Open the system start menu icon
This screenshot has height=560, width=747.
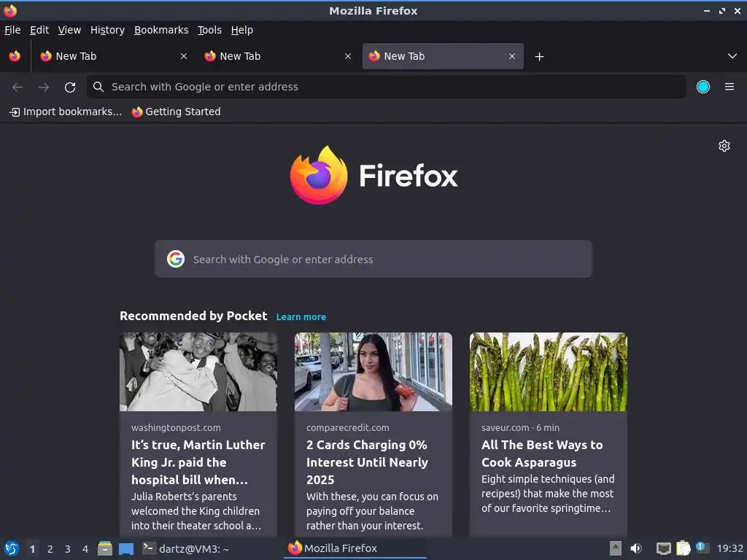(12, 549)
